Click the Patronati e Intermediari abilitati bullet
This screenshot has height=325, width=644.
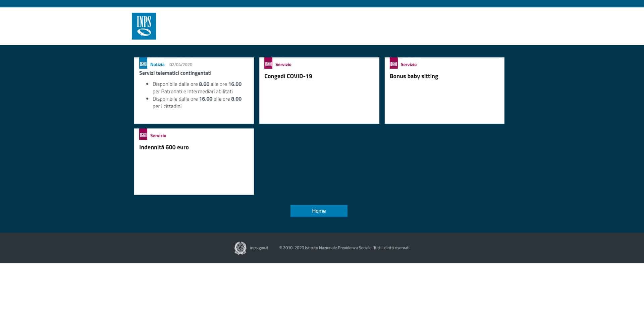pos(197,88)
